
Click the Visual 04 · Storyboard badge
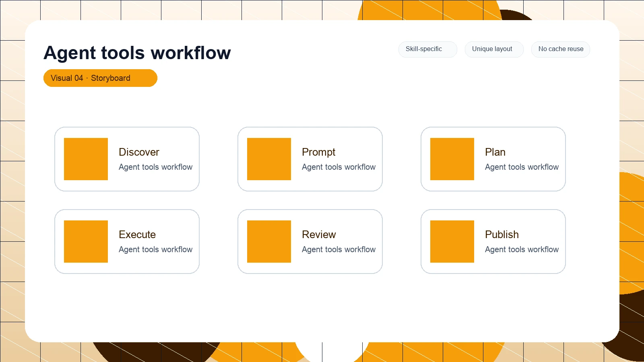[x=100, y=78]
